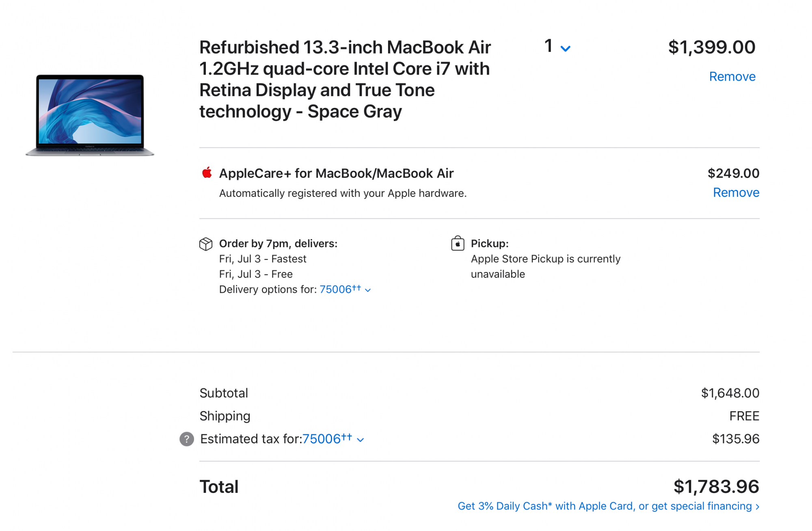Change estimated tax zip code 75006
The width and height of the screenshot is (812, 531).
coord(333,439)
